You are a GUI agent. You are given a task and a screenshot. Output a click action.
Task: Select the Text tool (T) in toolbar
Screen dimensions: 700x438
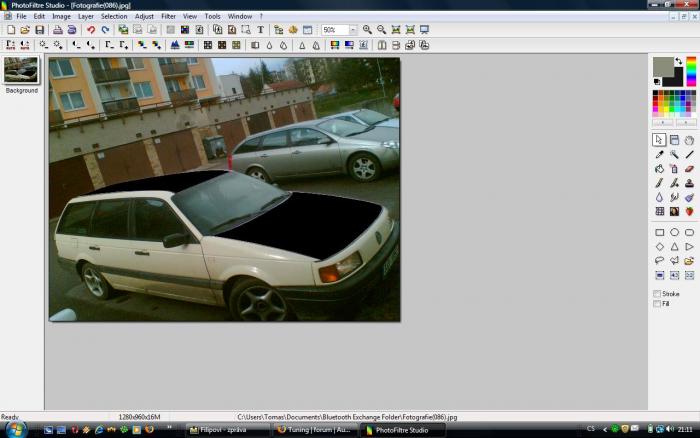click(260, 30)
